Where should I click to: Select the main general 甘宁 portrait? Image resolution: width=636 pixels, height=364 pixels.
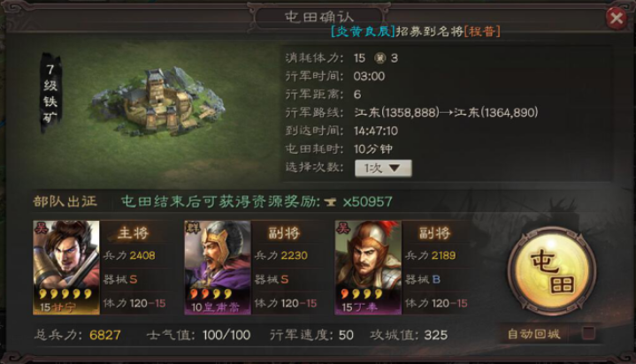(66, 268)
